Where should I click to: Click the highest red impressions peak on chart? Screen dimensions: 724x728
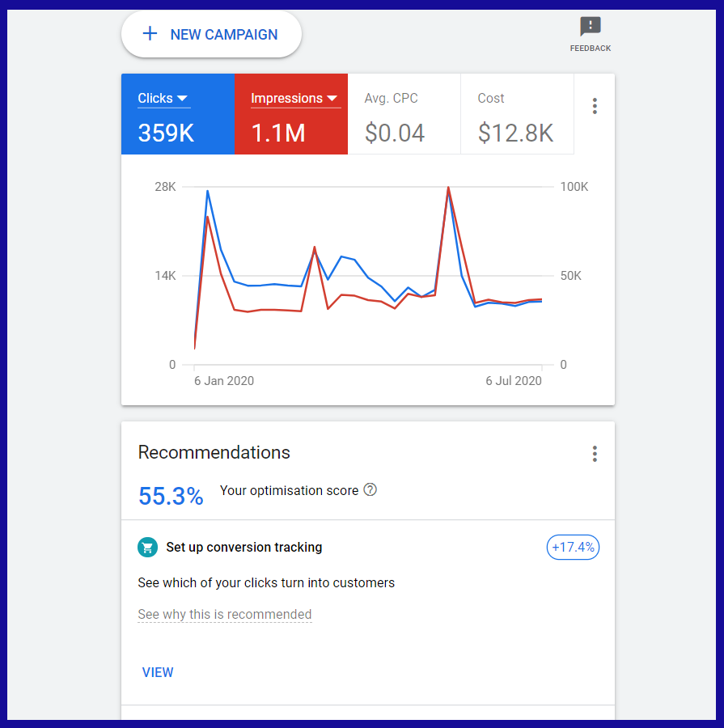[x=448, y=188]
